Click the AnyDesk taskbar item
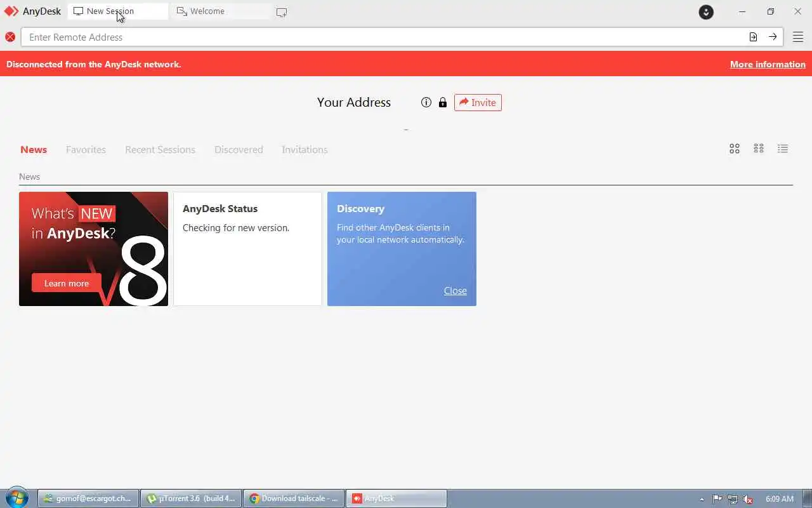Viewport: 812px width, 508px height. (x=396, y=498)
